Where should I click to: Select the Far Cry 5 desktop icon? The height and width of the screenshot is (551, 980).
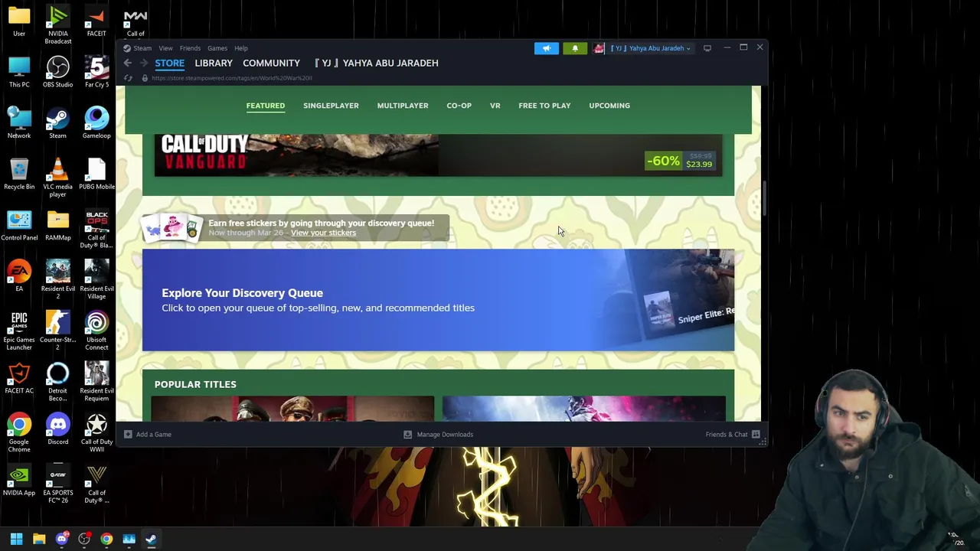coord(96,73)
